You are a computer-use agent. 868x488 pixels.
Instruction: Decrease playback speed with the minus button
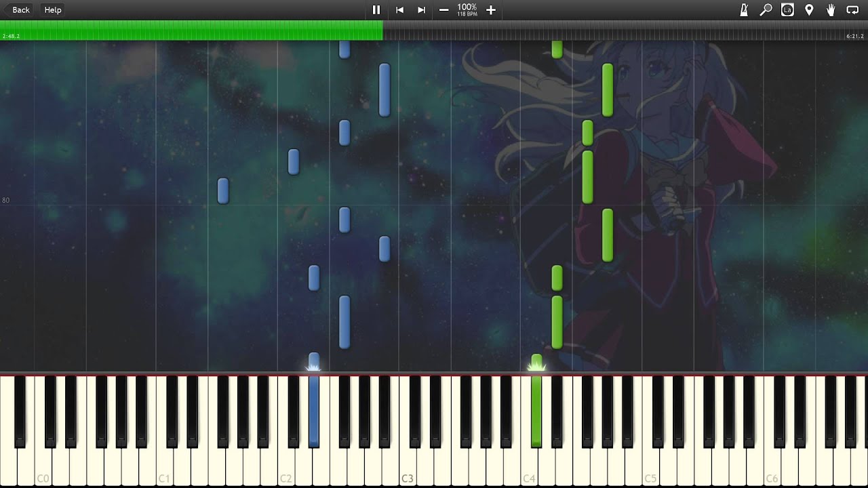click(443, 9)
